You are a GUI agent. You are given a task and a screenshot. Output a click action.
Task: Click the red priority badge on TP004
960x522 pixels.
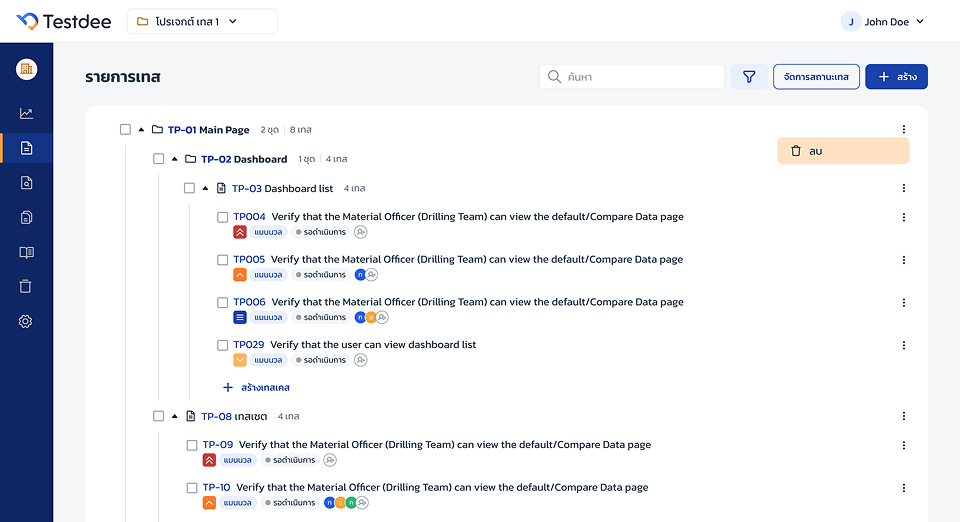tap(240, 232)
